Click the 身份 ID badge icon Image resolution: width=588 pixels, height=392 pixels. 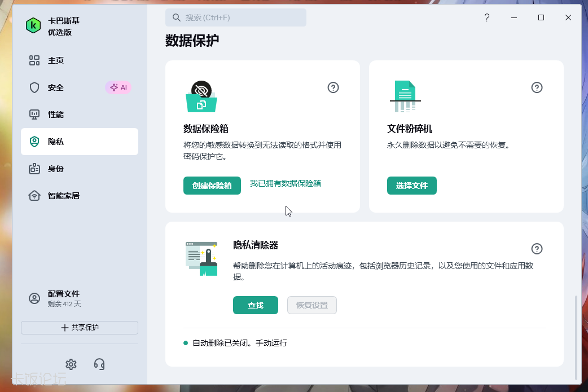tap(34, 169)
